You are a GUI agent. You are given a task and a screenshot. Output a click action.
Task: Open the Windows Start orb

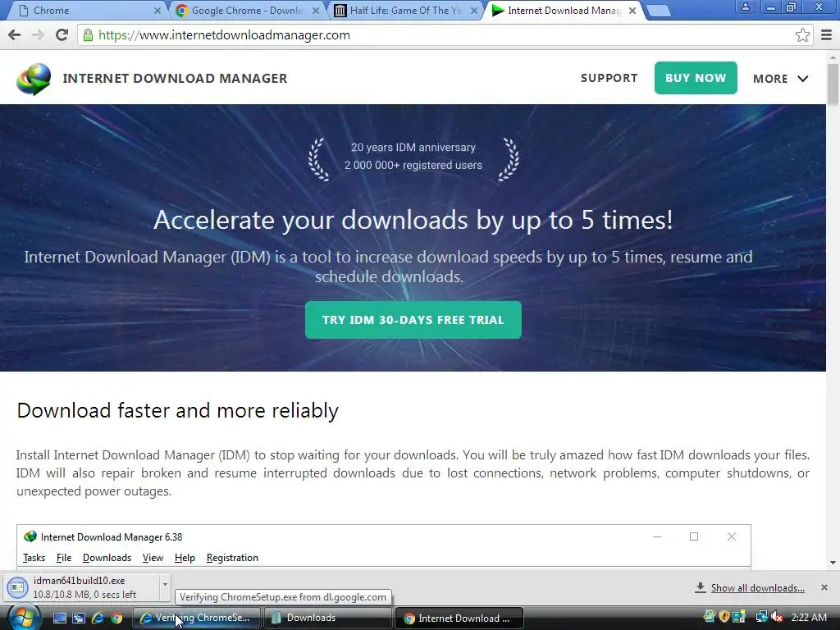[x=24, y=618]
